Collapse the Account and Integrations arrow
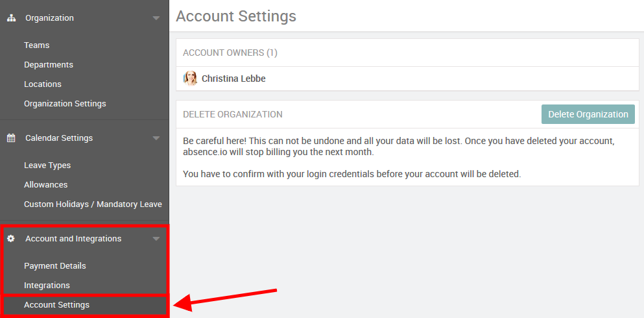644x318 pixels. [156, 239]
